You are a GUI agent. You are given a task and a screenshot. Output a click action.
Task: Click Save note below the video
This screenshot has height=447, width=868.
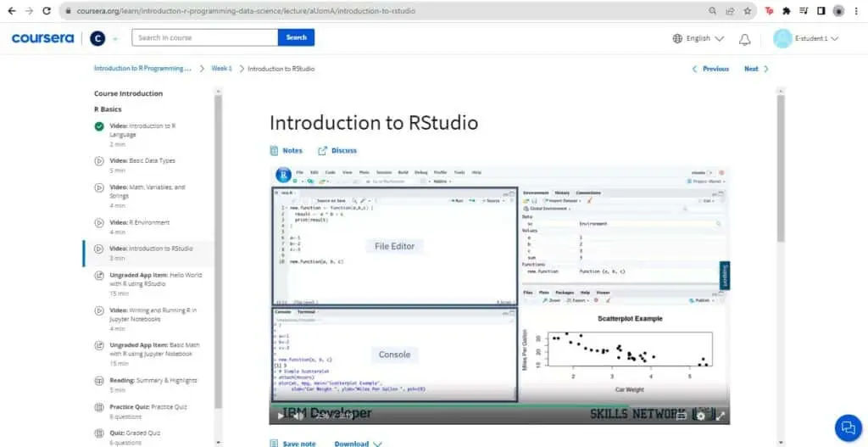click(x=292, y=444)
